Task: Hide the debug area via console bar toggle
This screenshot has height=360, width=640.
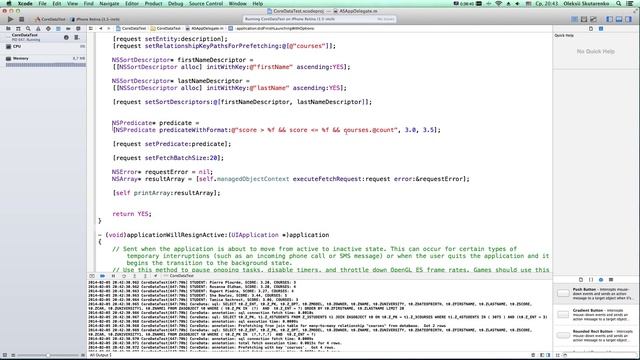Action: tap(92, 276)
